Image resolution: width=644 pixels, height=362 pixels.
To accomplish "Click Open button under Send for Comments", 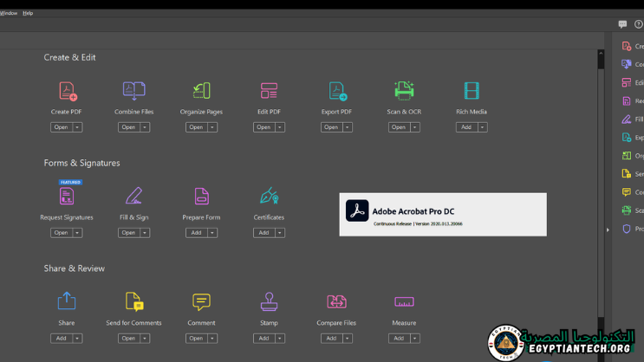I will point(128,339).
